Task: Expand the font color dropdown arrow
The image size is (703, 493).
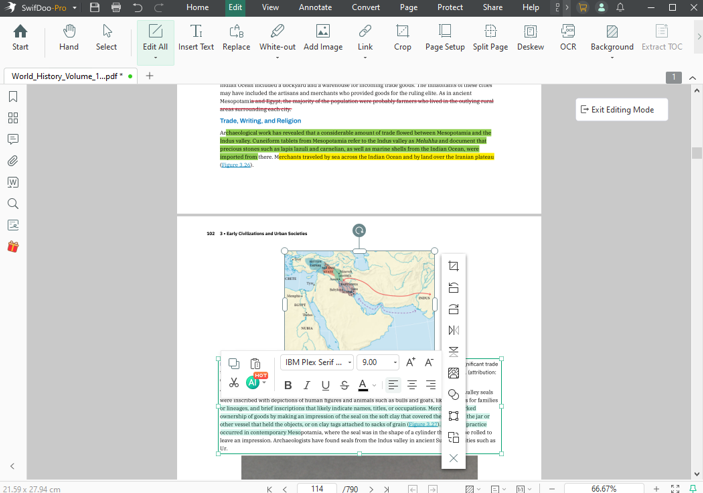Action: [374, 385]
